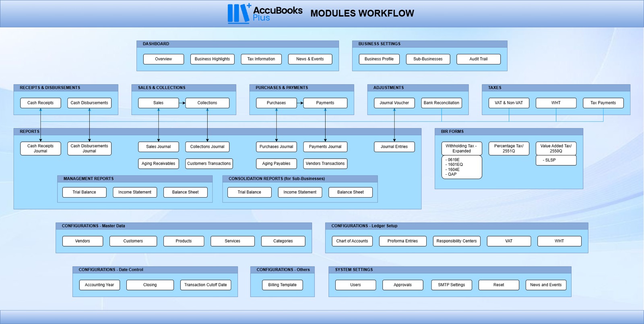Click the Purchases module box
The height and width of the screenshot is (324, 644).
pyautogui.click(x=277, y=103)
